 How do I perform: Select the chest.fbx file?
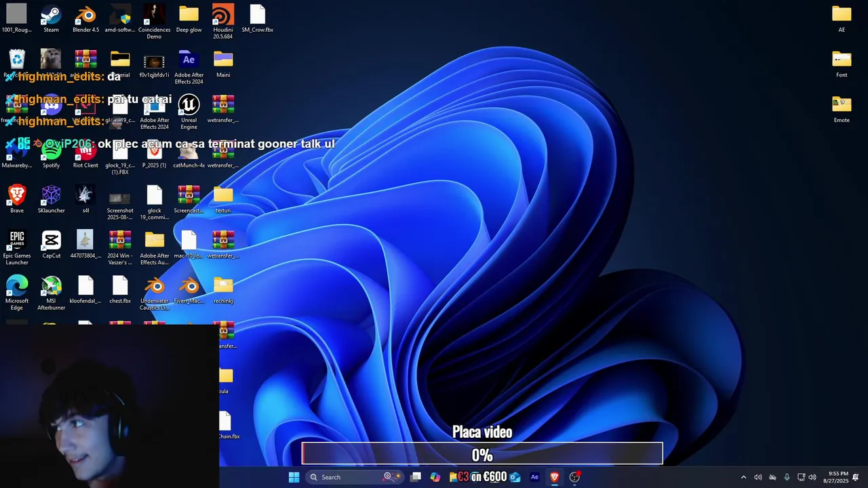click(x=120, y=290)
